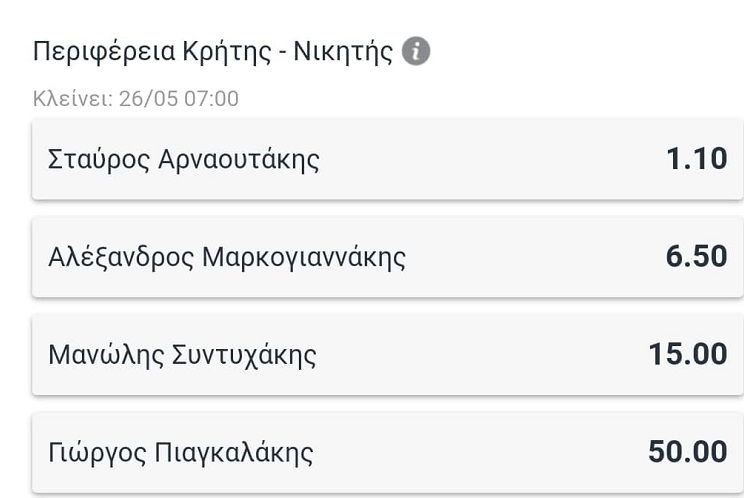The image size is (744, 498).
Task: Open the info icon beside Νικητής
Action: click(x=416, y=51)
